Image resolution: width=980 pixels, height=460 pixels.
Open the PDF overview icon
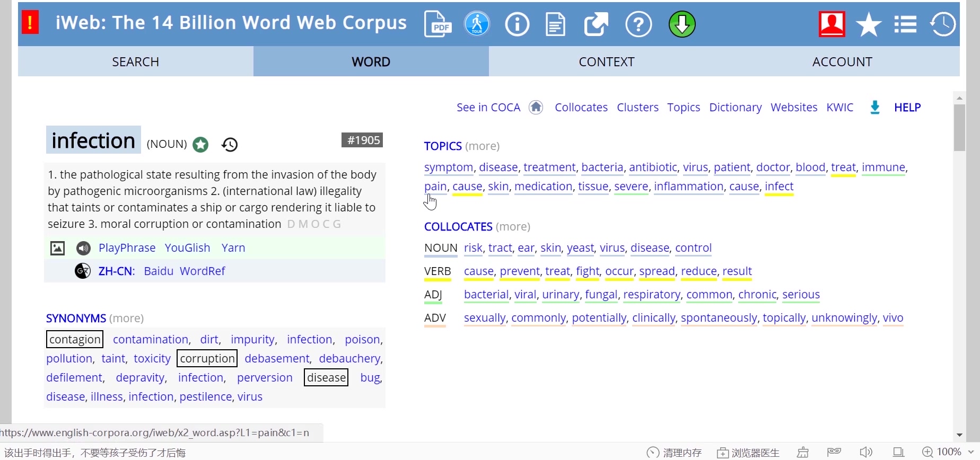[438, 24]
